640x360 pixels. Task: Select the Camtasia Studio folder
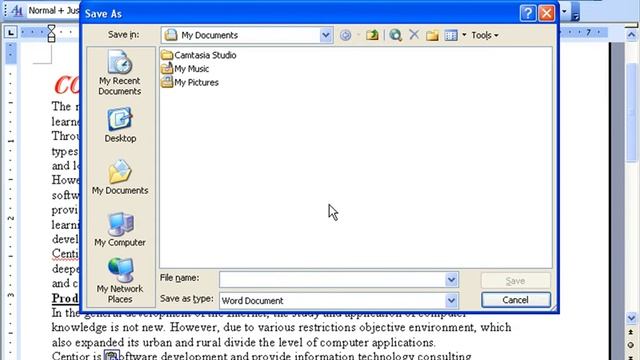tap(199, 55)
